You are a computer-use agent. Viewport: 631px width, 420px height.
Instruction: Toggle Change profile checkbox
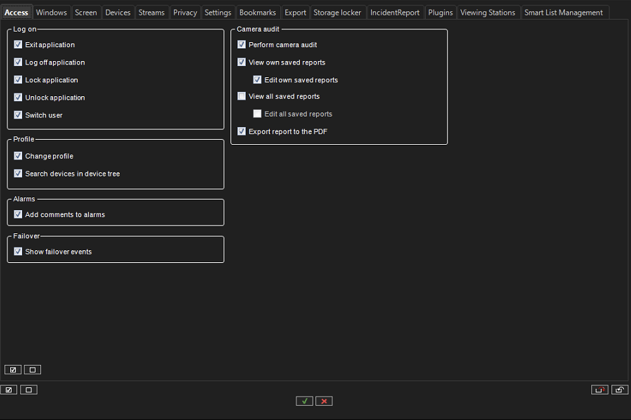tap(18, 156)
